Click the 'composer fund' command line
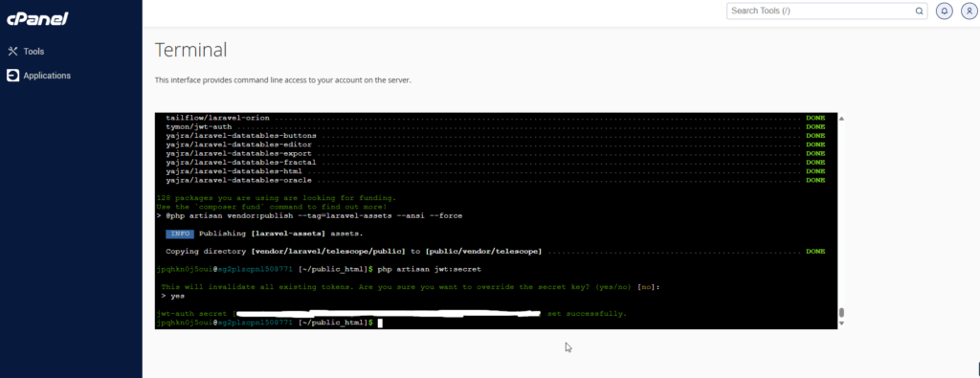This screenshot has height=378, width=980. click(x=271, y=206)
